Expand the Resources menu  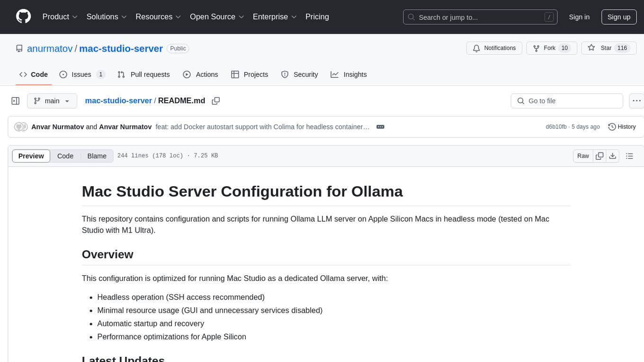(158, 17)
